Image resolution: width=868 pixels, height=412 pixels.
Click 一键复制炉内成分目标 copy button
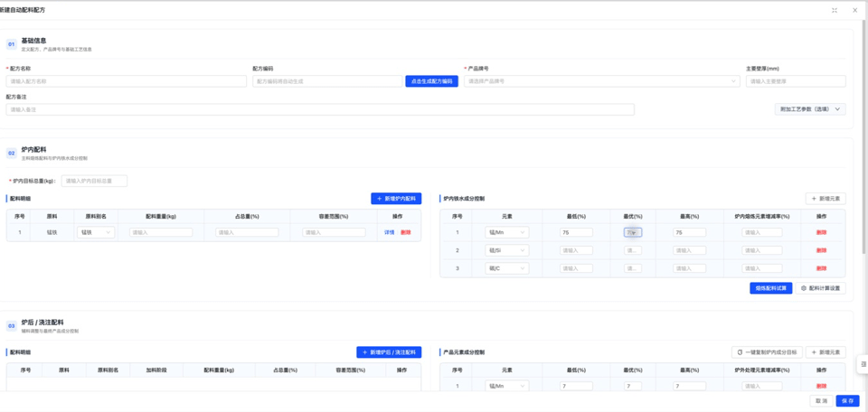[x=767, y=352]
